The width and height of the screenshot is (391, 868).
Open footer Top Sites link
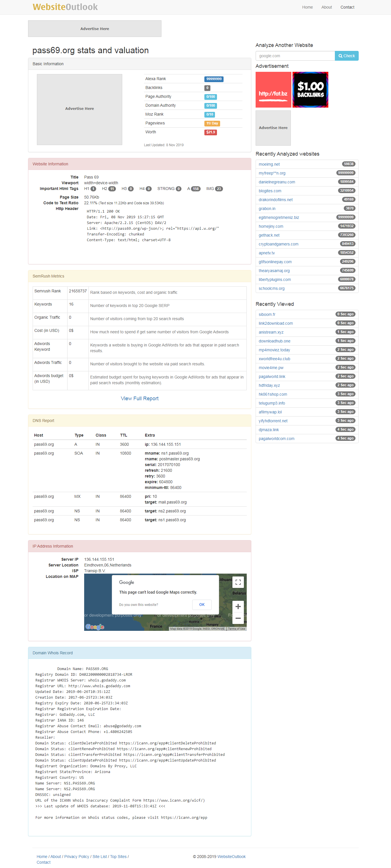click(118, 857)
